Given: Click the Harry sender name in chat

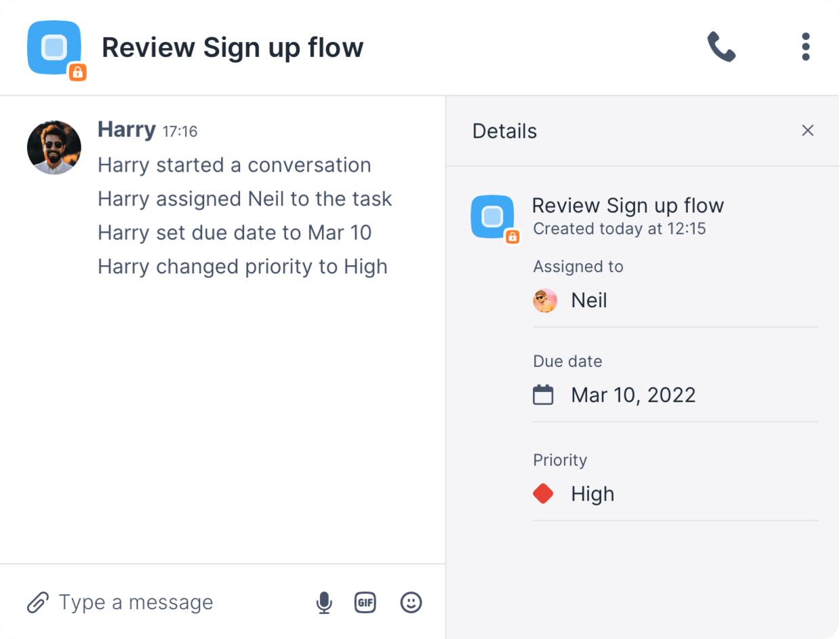Looking at the screenshot, I should 126,130.
